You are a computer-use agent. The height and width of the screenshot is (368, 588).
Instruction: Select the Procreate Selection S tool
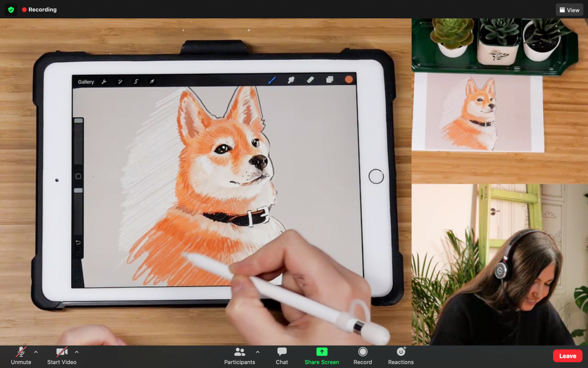136,82
